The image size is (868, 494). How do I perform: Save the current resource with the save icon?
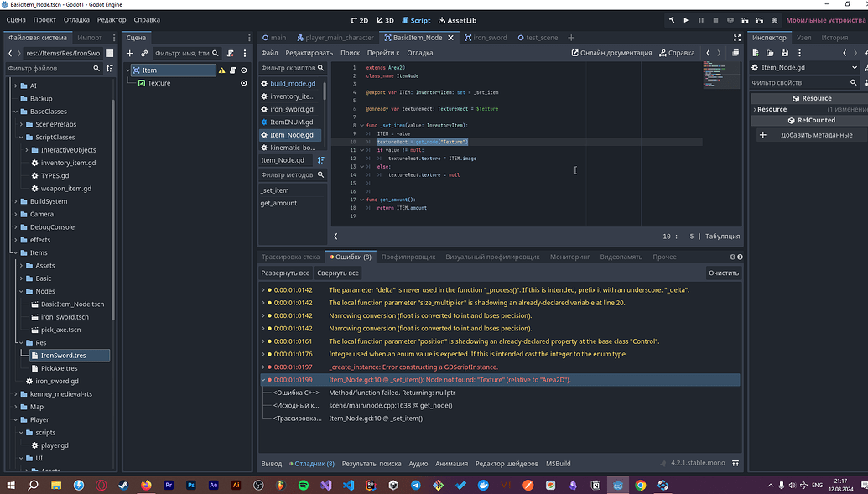(x=785, y=53)
